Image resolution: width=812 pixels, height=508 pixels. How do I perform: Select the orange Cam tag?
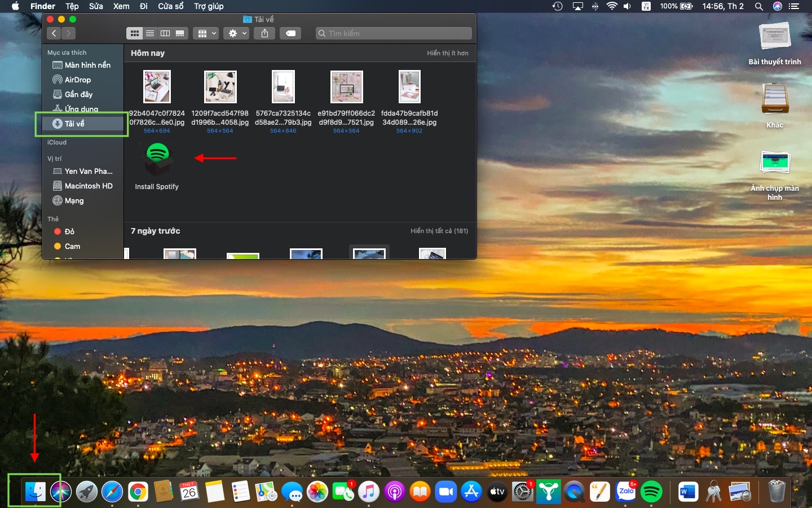(83, 246)
